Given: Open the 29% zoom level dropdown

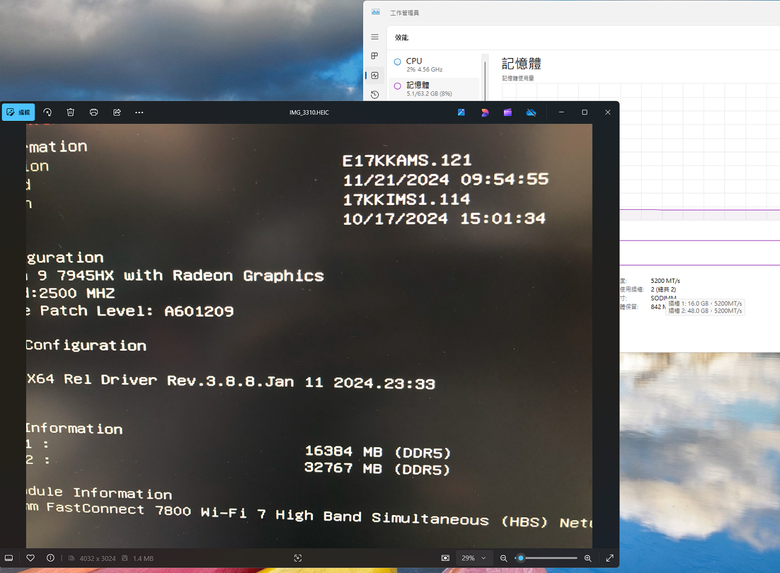Looking at the screenshot, I should (x=474, y=558).
